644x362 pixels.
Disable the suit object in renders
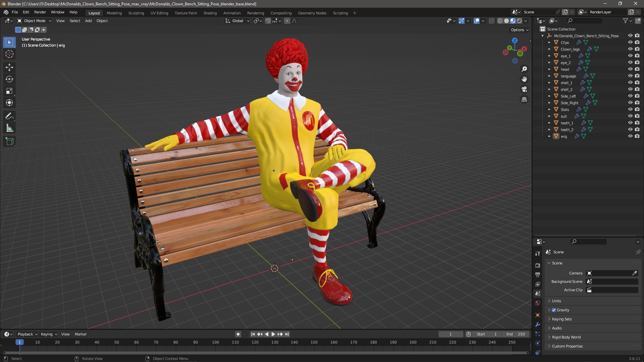coord(637,116)
